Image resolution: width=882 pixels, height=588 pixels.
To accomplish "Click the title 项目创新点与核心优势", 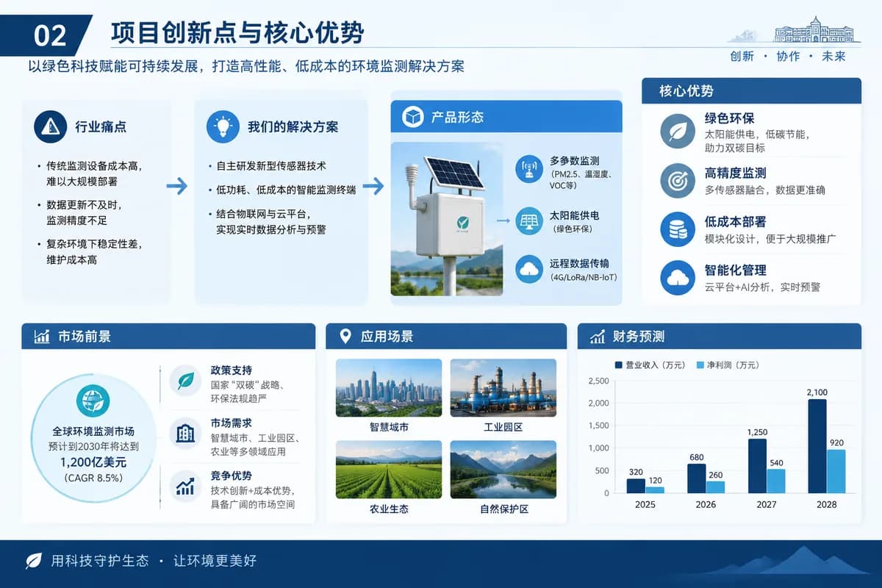I will coord(237,33).
